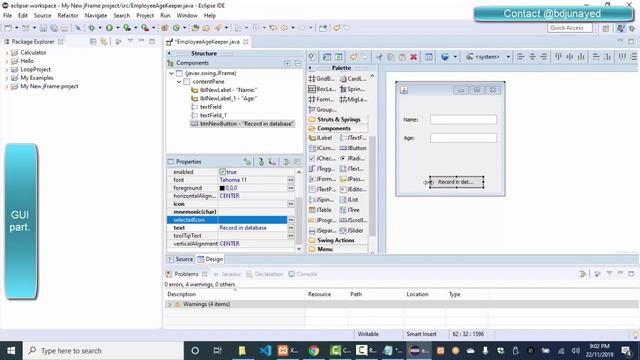Open the Struts & Springs palette category

(x=338, y=120)
